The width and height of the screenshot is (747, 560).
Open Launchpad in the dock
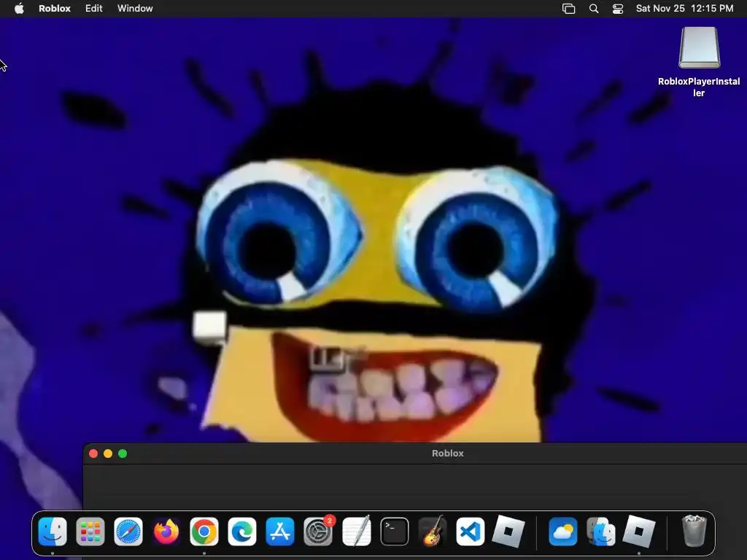click(90, 531)
